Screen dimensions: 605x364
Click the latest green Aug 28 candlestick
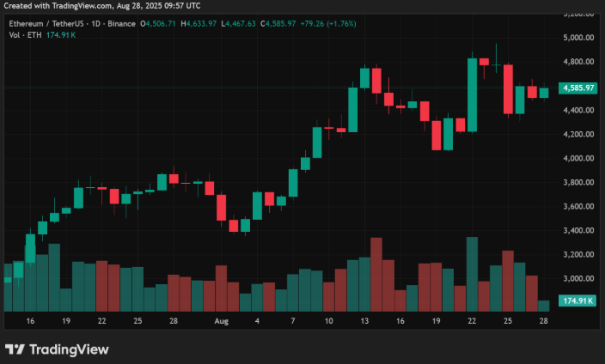544,93
